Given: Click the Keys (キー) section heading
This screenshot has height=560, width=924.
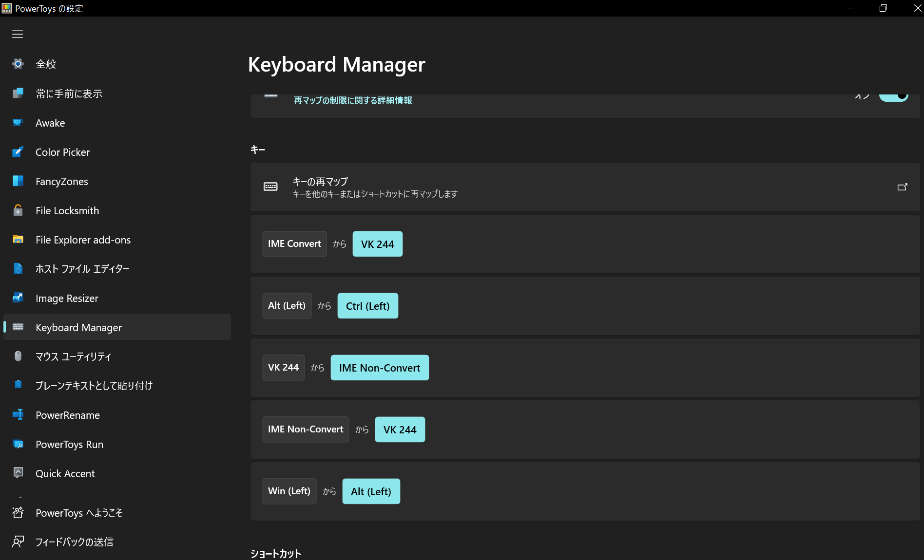Looking at the screenshot, I should (x=258, y=149).
